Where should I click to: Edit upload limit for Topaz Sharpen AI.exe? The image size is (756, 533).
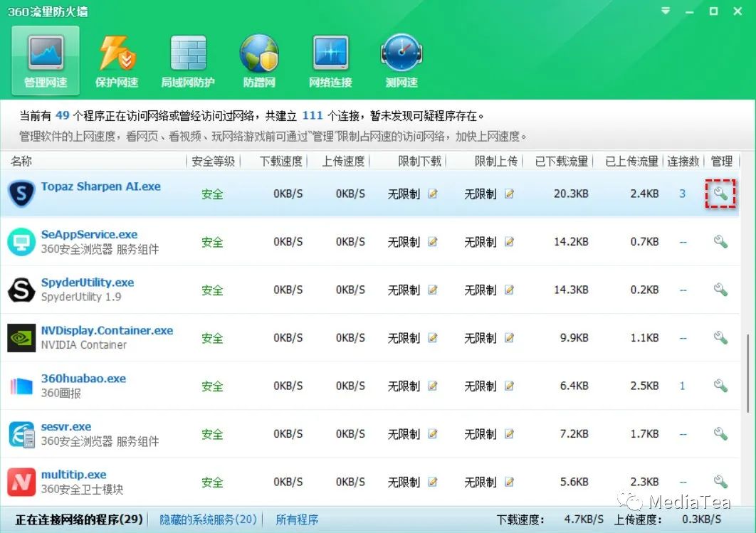(x=509, y=194)
